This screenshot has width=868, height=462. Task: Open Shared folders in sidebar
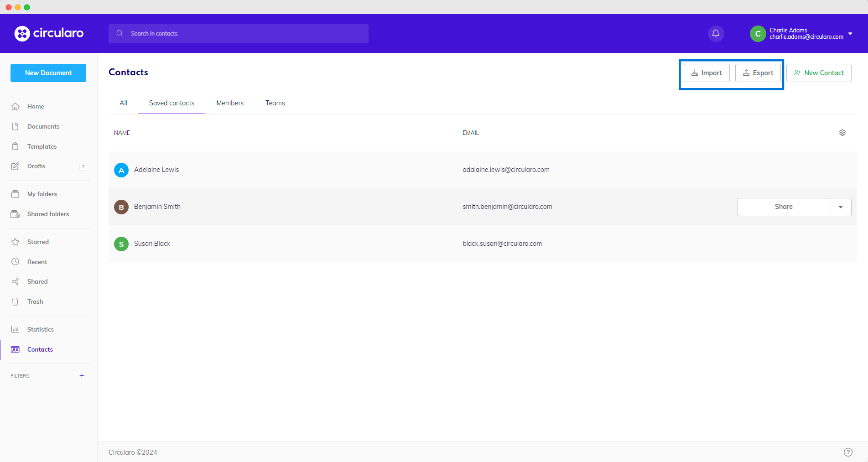[48, 214]
